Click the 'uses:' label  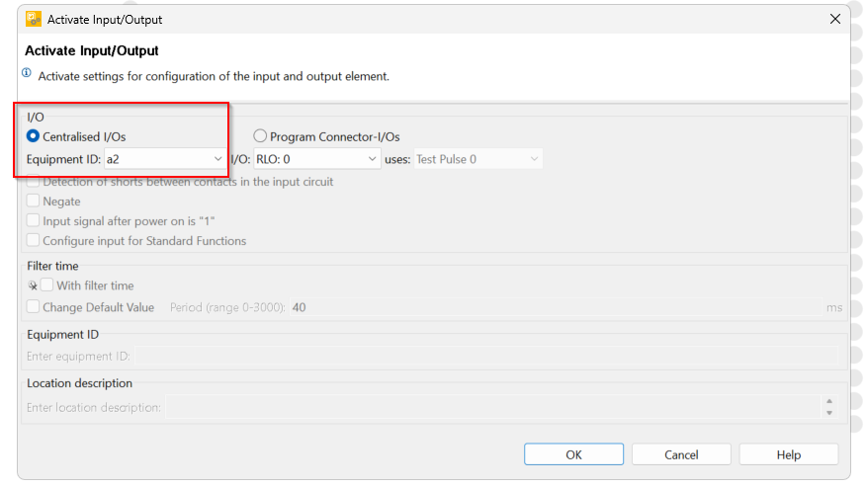point(397,159)
